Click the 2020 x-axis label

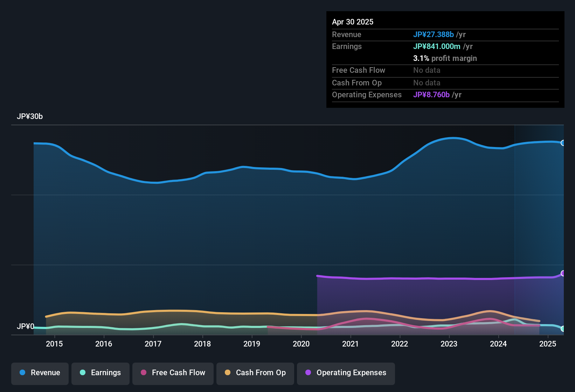(x=301, y=344)
